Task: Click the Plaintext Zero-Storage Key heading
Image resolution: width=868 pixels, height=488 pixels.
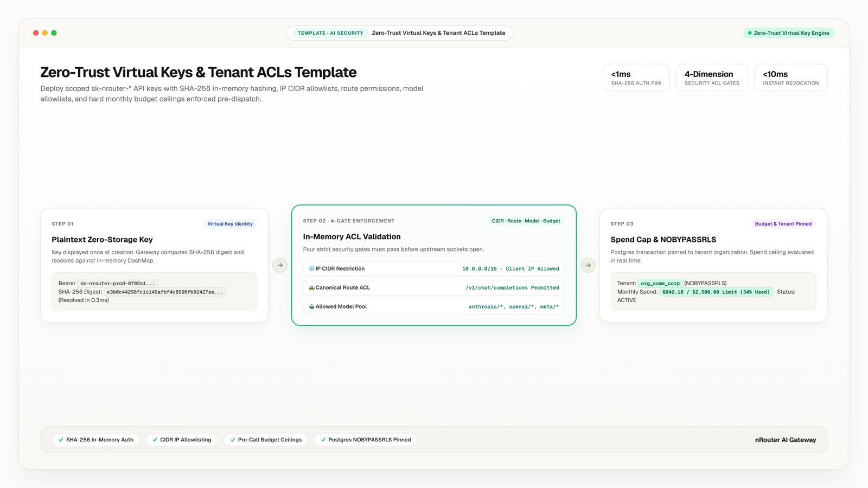Action: [x=102, y=240]
